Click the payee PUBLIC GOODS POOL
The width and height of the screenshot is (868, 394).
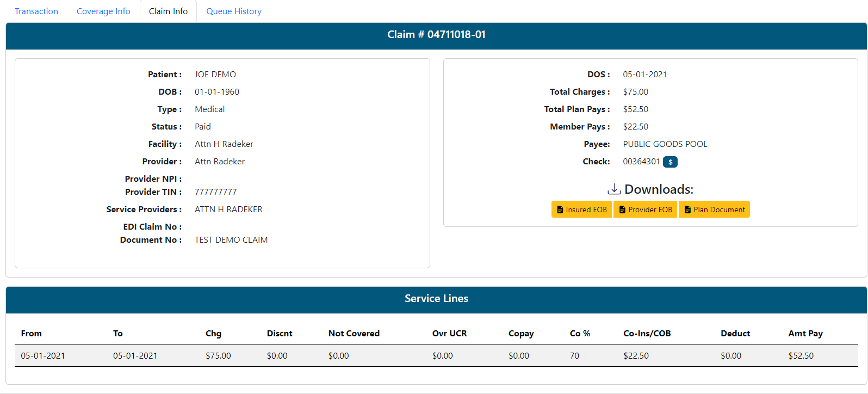click(665, 144)
